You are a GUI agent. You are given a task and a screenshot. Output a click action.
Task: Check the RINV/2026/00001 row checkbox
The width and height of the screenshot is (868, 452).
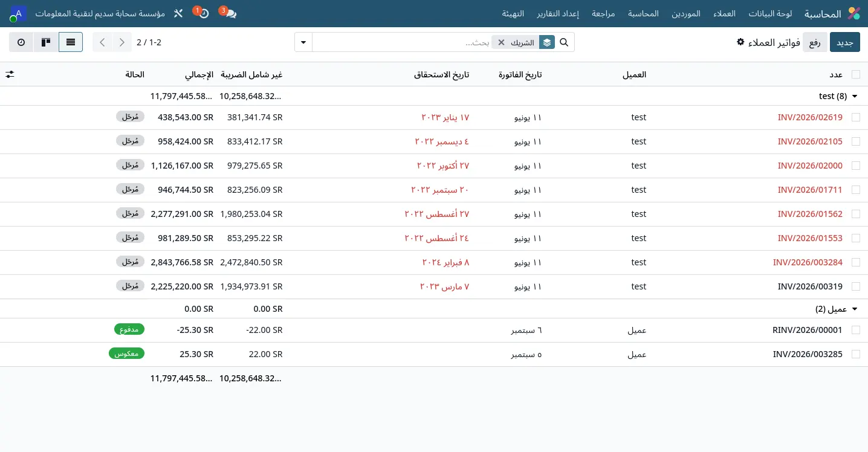pos(856,330)
